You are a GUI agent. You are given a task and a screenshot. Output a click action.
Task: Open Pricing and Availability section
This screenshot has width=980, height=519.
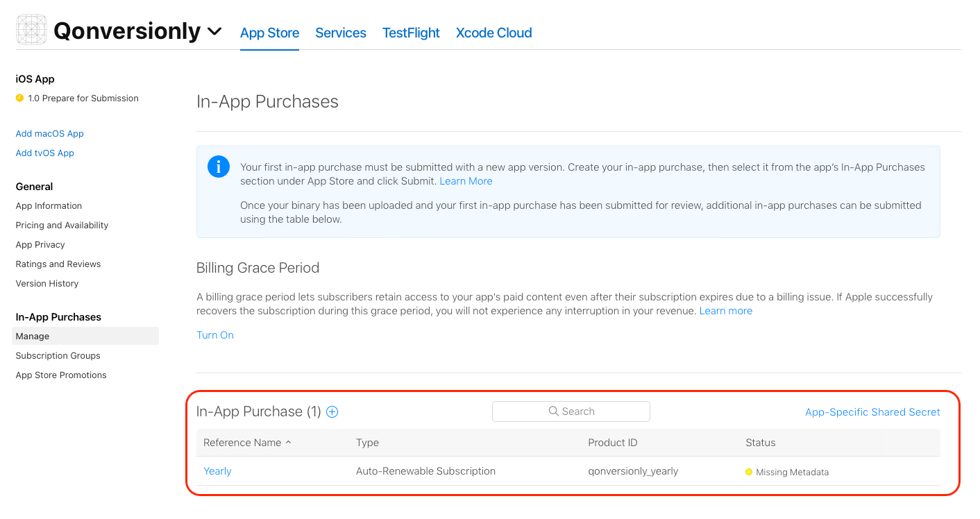pos(62,226)
